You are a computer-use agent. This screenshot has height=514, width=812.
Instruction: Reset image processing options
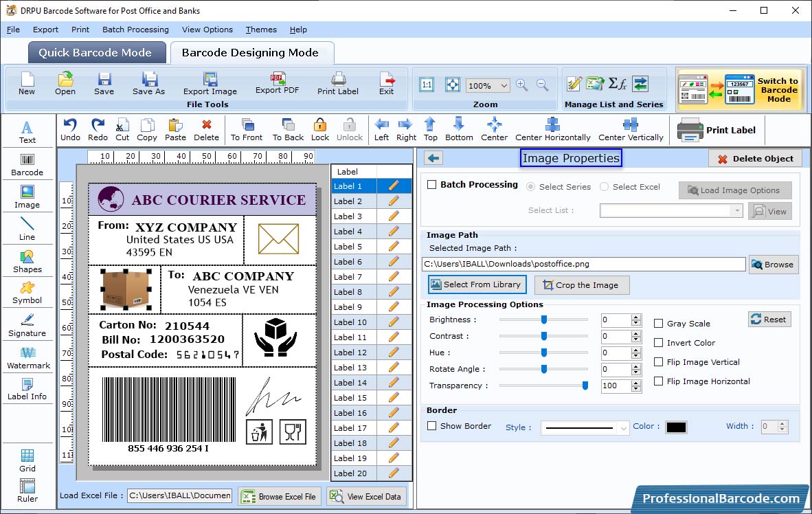pyautogui.click(x=769, y=319)
